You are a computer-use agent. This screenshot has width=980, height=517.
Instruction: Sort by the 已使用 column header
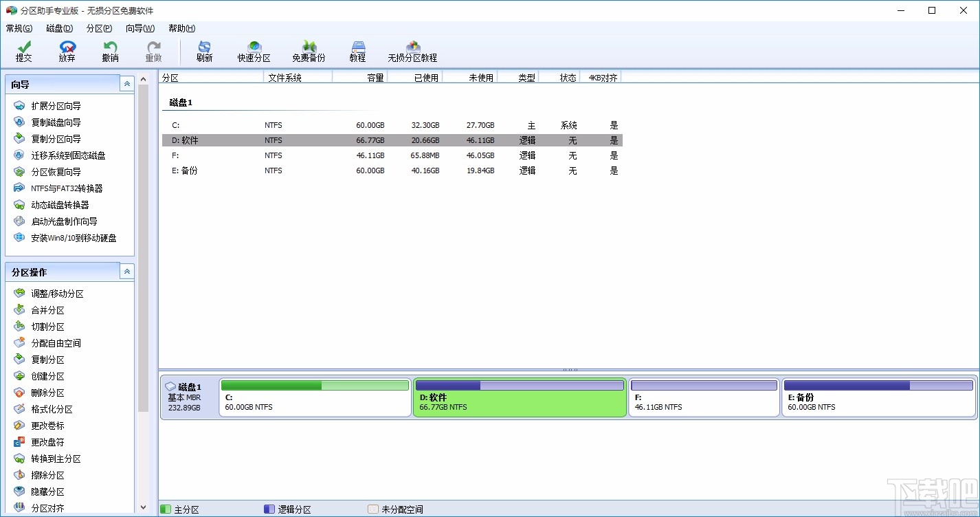414,78
